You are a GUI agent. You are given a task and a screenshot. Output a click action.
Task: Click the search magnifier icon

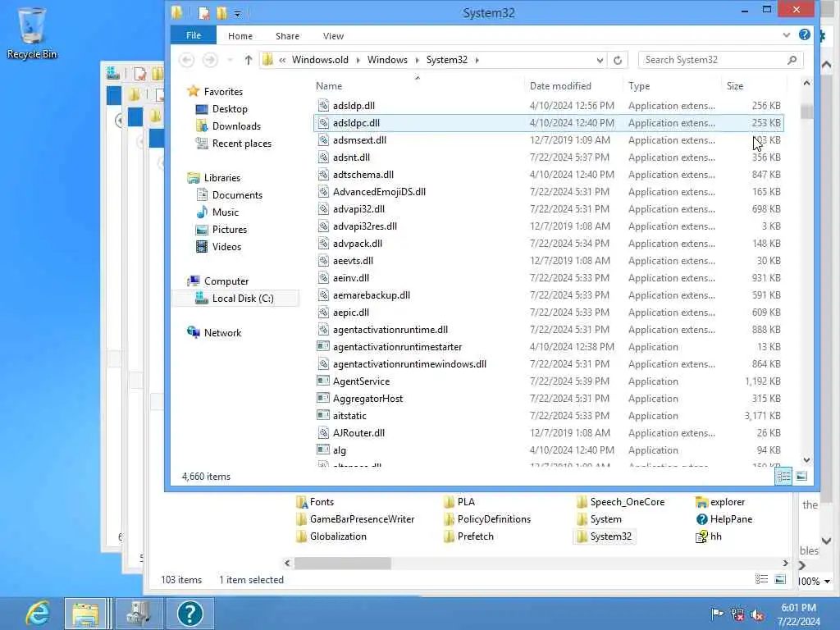click(792, 60)
